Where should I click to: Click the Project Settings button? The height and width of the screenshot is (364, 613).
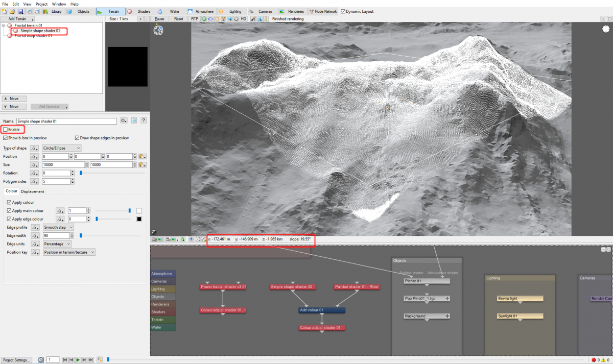coord(16,359)
